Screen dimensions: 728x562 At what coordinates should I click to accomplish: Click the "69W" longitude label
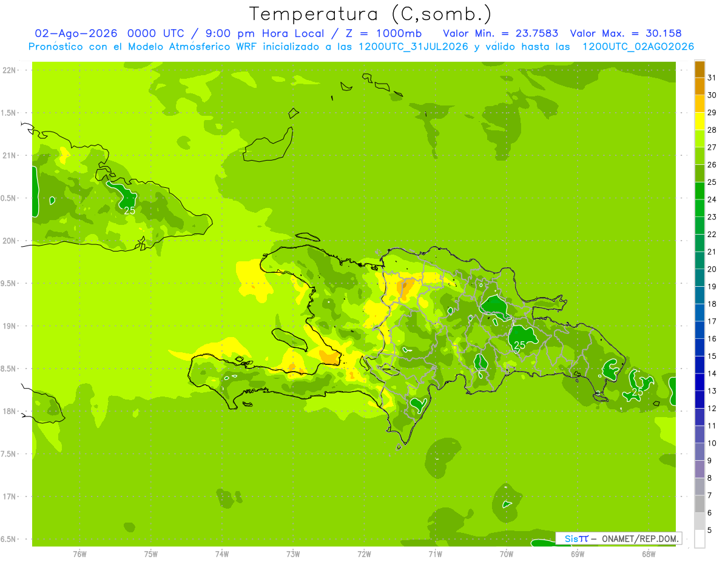578,554
